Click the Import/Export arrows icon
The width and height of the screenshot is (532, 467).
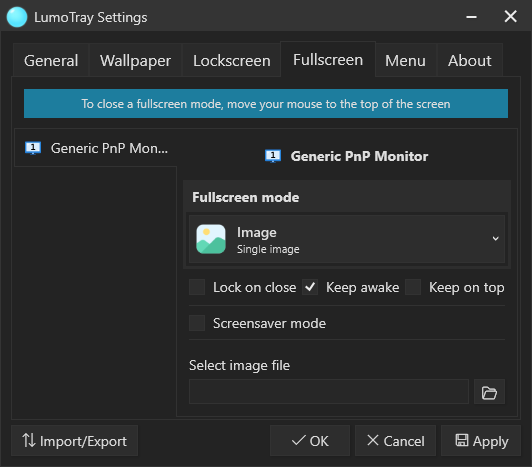(x=28, y=440)
